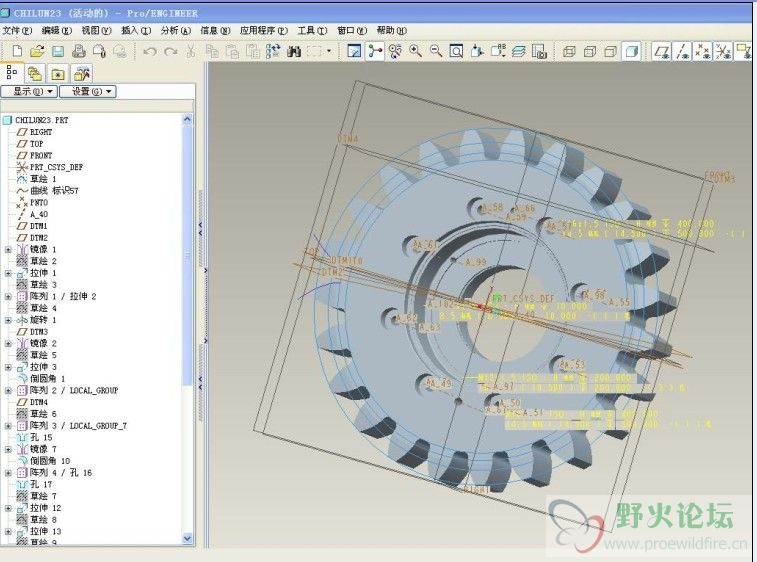Copy the selected item from the toolbar

(212, 51)
